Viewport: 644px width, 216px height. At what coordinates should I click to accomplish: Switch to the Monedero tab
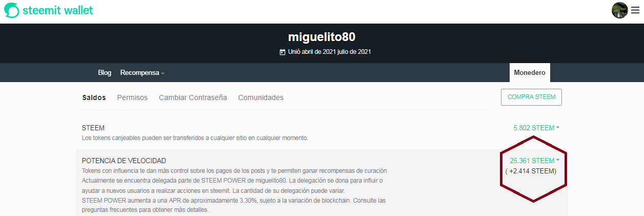tap(530, 73)
